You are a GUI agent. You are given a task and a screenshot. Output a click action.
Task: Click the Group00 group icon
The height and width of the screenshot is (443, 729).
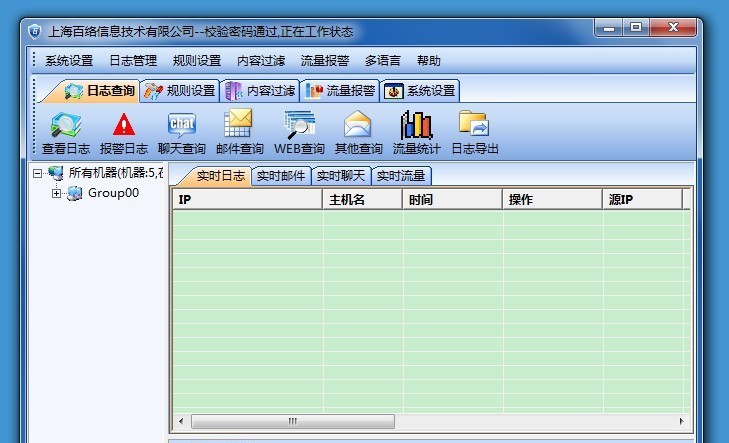[74, 193]
